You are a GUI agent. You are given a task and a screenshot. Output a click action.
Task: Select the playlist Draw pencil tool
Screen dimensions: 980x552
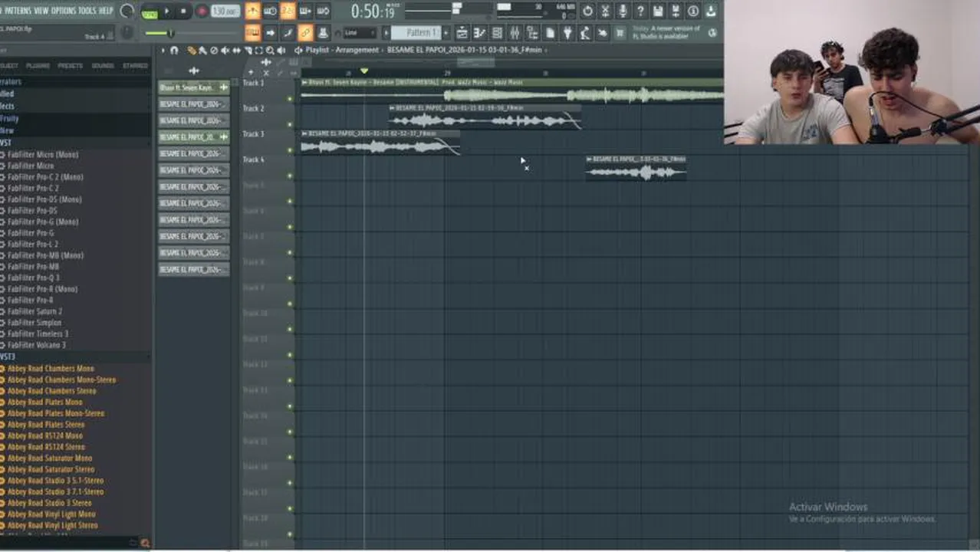192,50
